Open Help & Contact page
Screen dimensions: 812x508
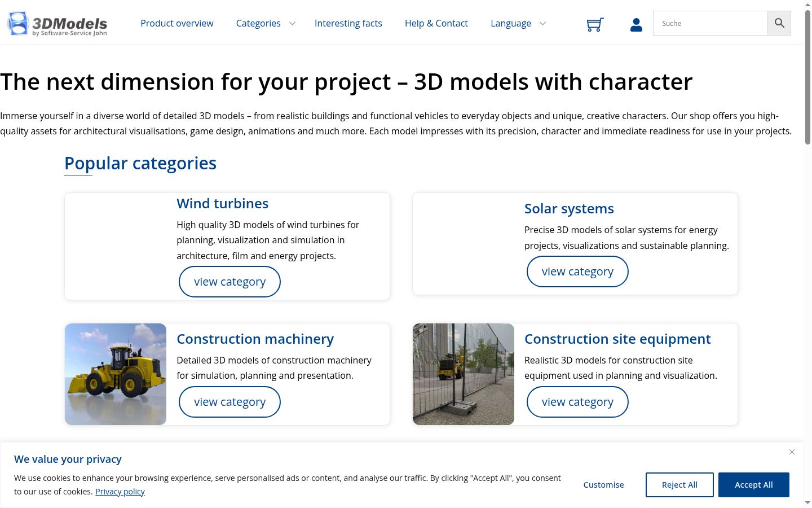click(x=436, y=23)
